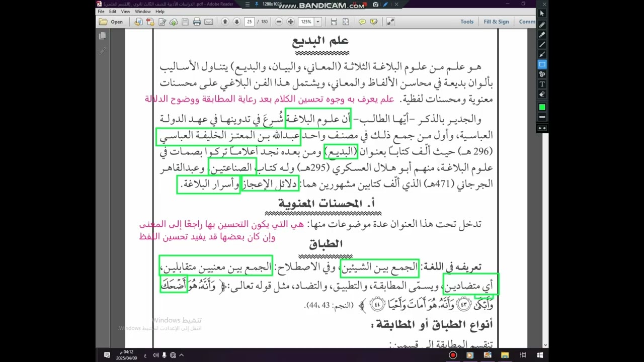Click the Sign/edit document icon
Screen dimensions: 644x362
coord(162,22)
